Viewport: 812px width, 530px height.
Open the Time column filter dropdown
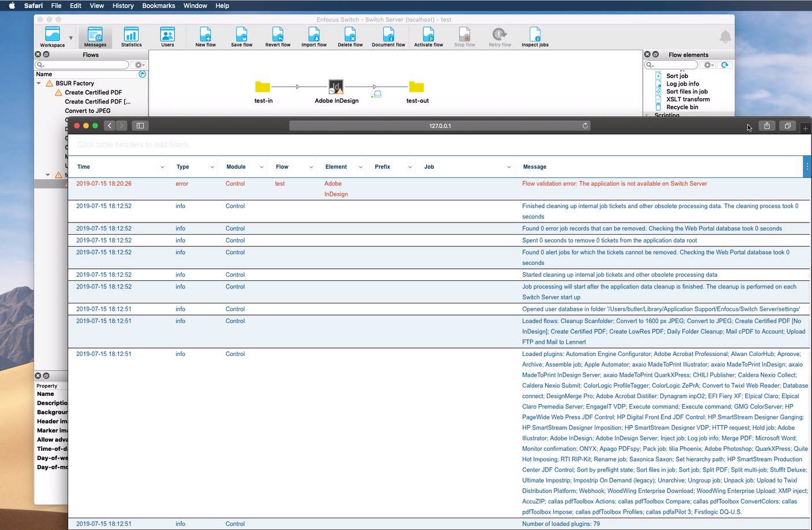[162, 167]
